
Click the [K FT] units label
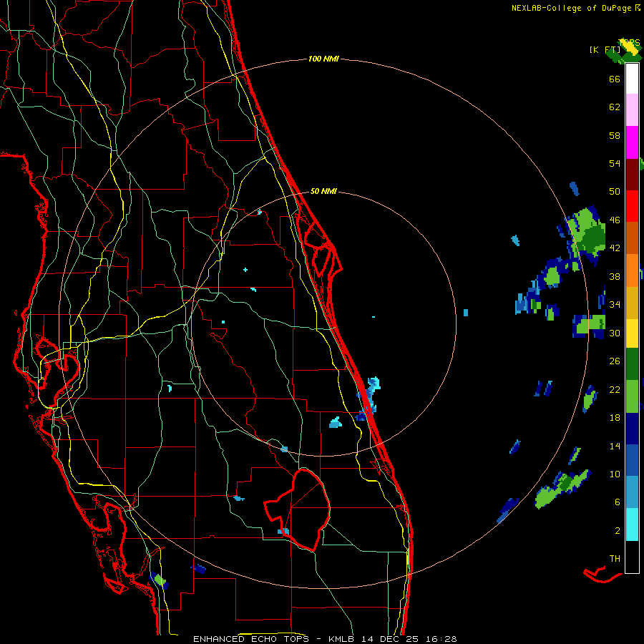pos(605,49)
